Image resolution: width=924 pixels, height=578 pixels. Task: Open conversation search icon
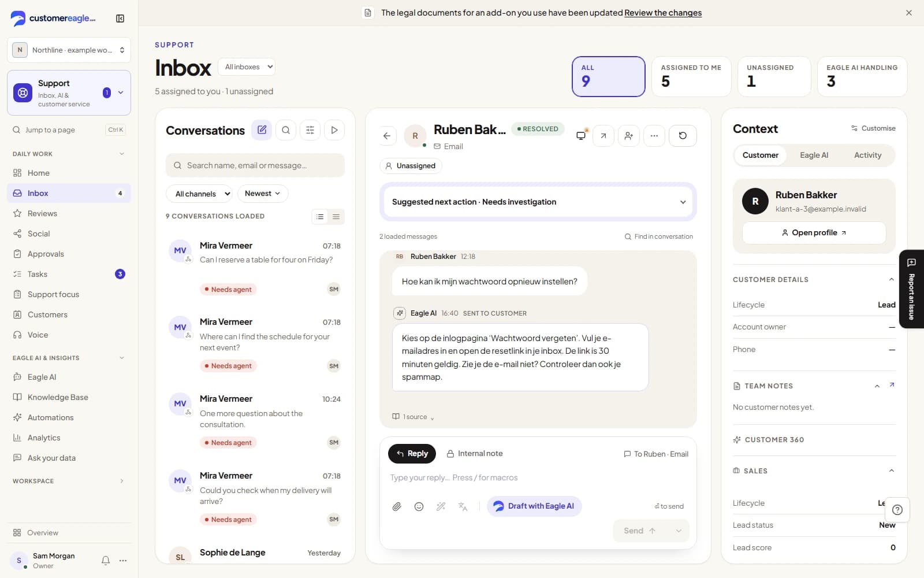point(286,130)
